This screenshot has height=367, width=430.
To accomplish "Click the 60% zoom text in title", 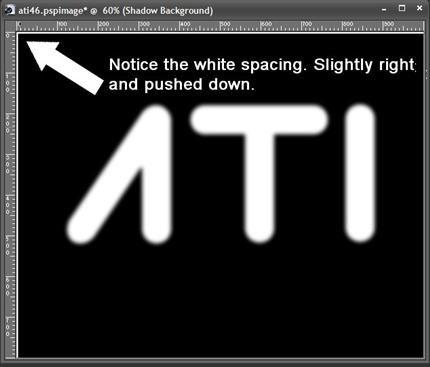I will click(111, 11).
